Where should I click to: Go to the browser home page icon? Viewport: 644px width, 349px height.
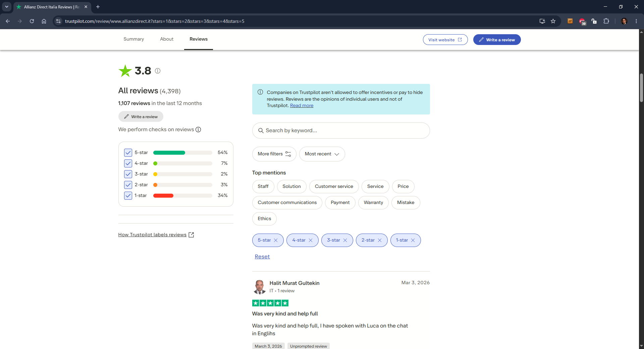(44, 21)
